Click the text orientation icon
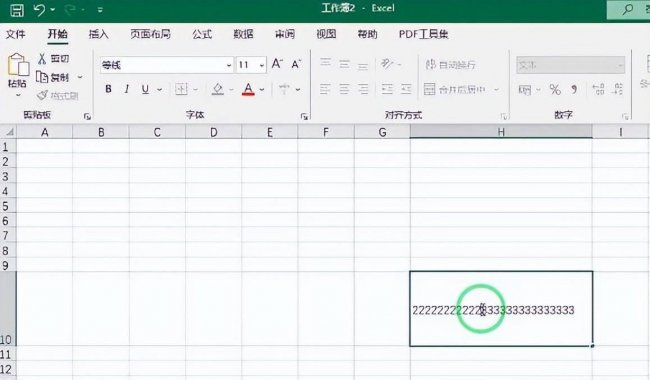 point(386,63)
